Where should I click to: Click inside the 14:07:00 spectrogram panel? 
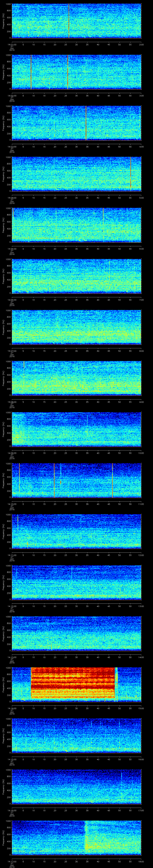[76, 327]
